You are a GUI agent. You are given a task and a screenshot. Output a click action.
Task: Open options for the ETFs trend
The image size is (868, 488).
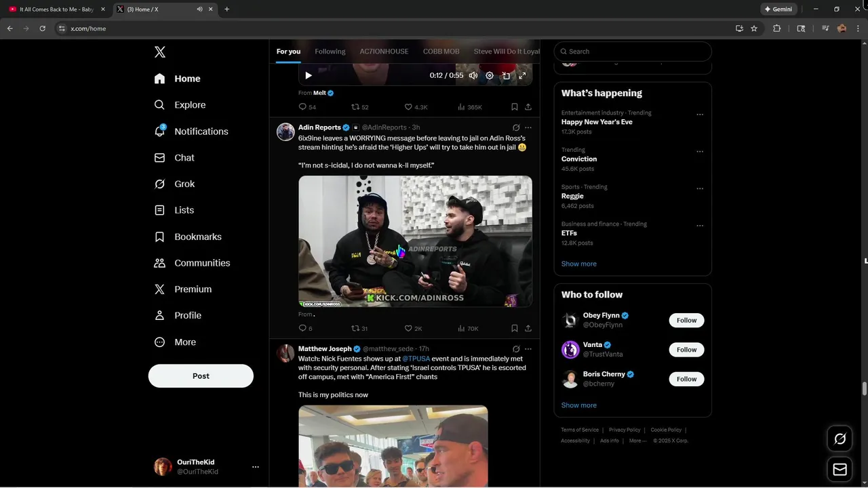[700, 226]
